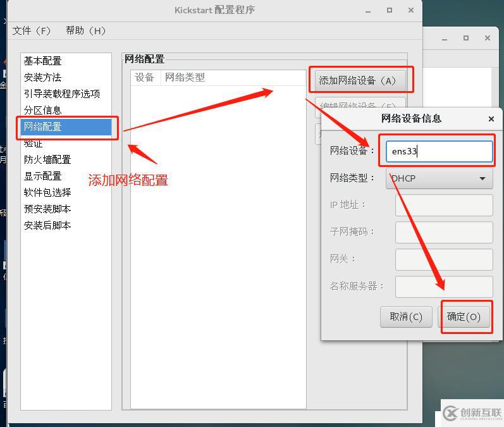The width and height of the screenshot is (504, 427).
Task: Focus the 网络设备 input field containing ens33
Action: [x=439, y=151]
